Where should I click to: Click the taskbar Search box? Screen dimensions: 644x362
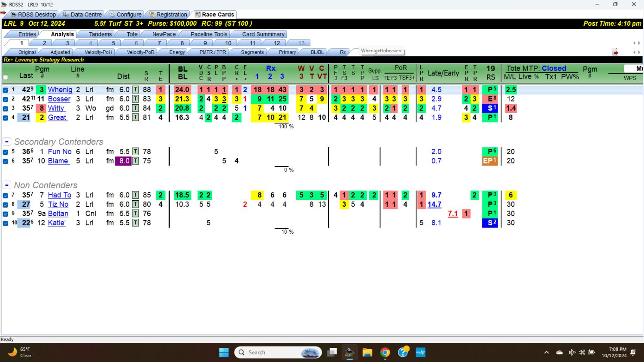pos(278,353)
